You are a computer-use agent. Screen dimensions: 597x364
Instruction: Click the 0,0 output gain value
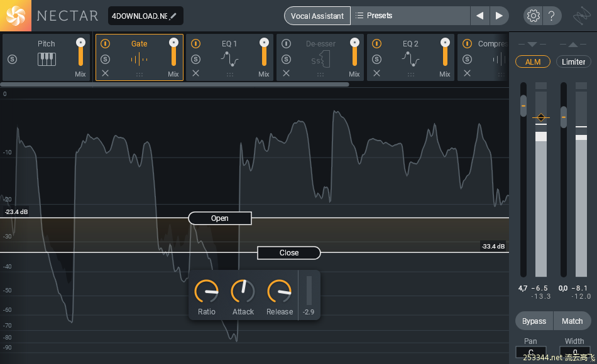pyautogui.click(x=562, y=288)
